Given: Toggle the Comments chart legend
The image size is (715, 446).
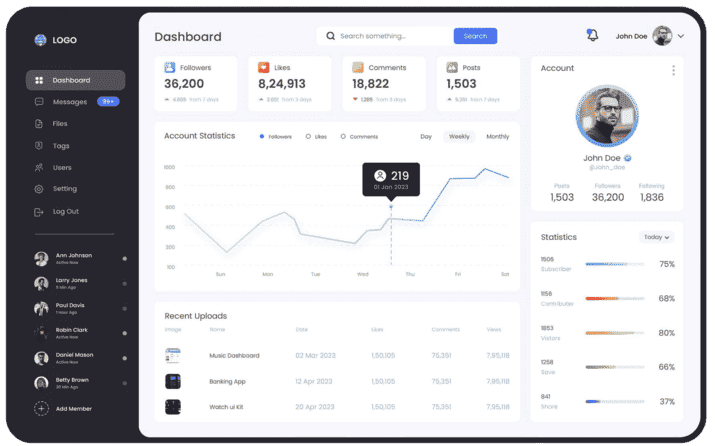Looking at the screenshot, I should [x=343, y=136].
